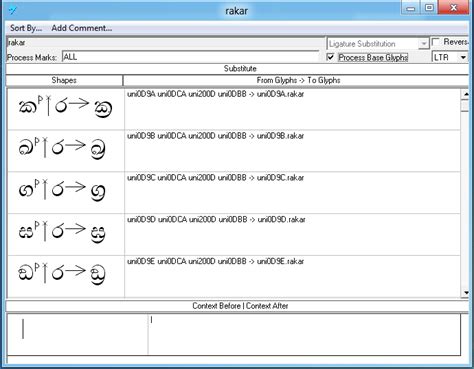Toggle the Reverse checkbox
Screen dimensions: 474x369
[x=436, y=42]
